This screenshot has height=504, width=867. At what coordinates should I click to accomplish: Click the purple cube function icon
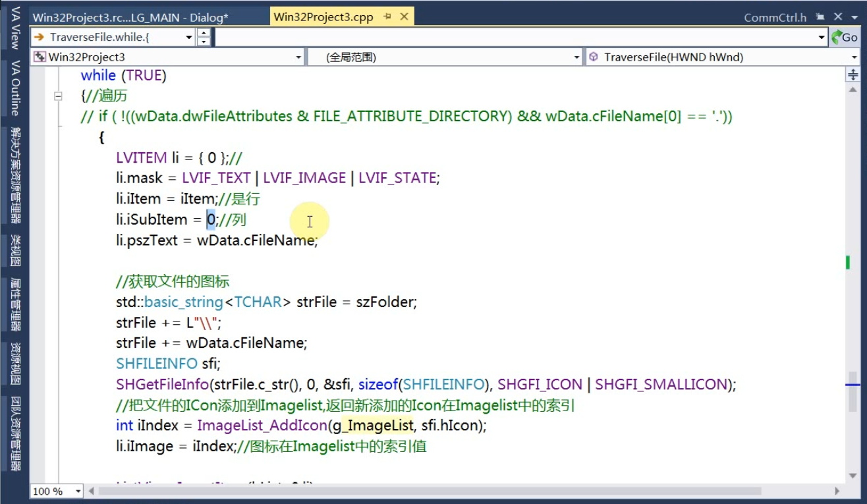[x=593, y=57]
